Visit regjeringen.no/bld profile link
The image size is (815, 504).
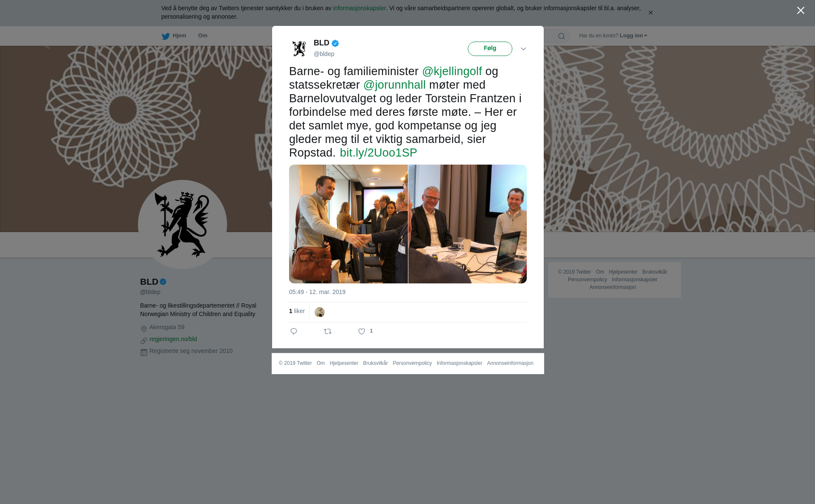point(173,339)
